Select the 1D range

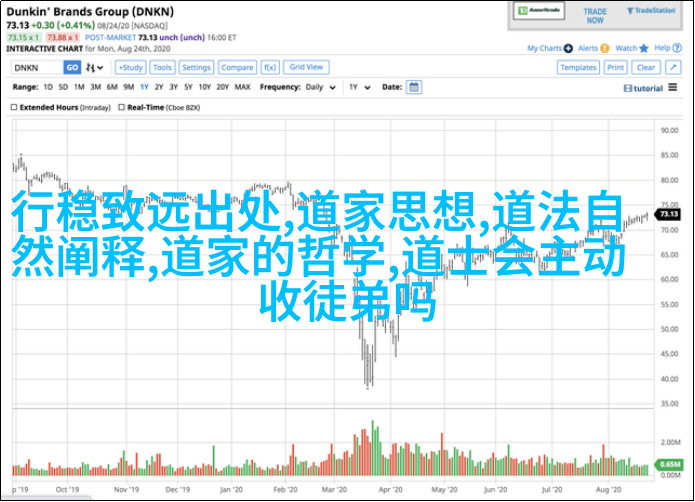[48, 87]
